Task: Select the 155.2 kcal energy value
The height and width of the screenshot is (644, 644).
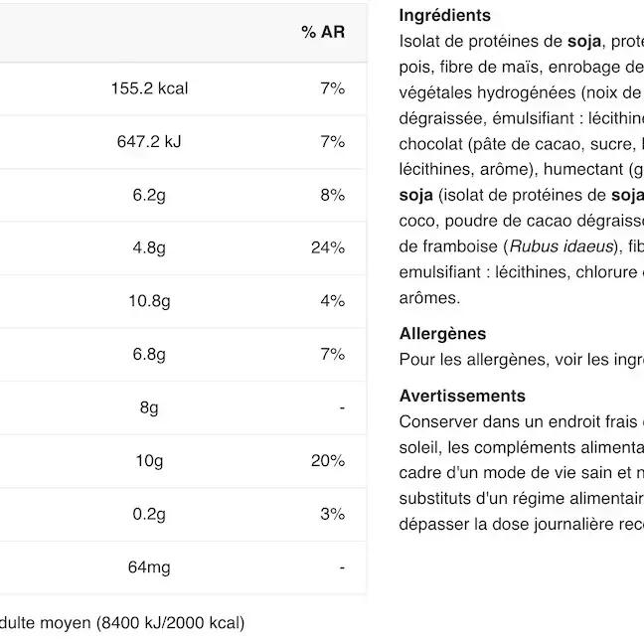Action: [x=149, y=88]
